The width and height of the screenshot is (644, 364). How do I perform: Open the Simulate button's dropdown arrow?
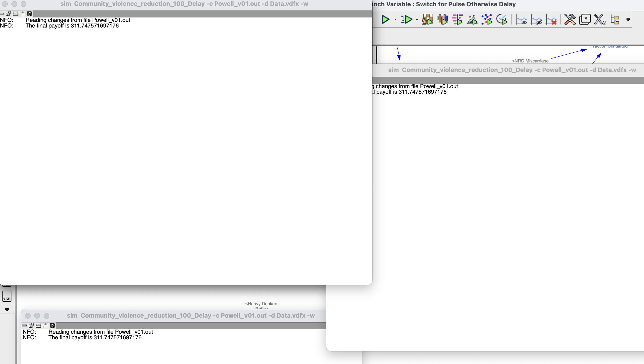(395, 20)
